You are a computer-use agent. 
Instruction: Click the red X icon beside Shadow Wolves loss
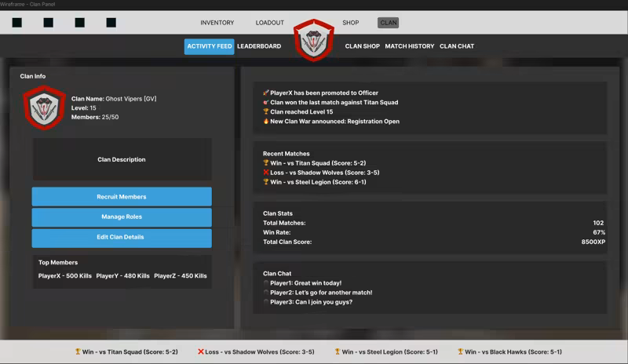266,173
